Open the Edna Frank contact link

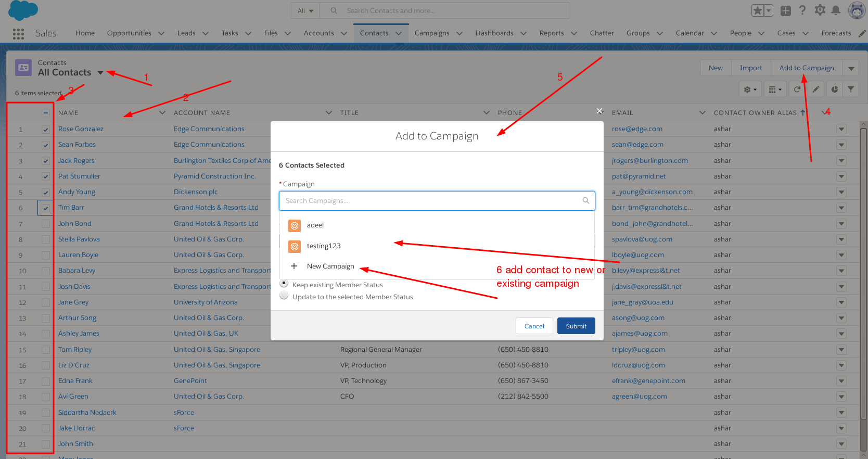(75, 381)
